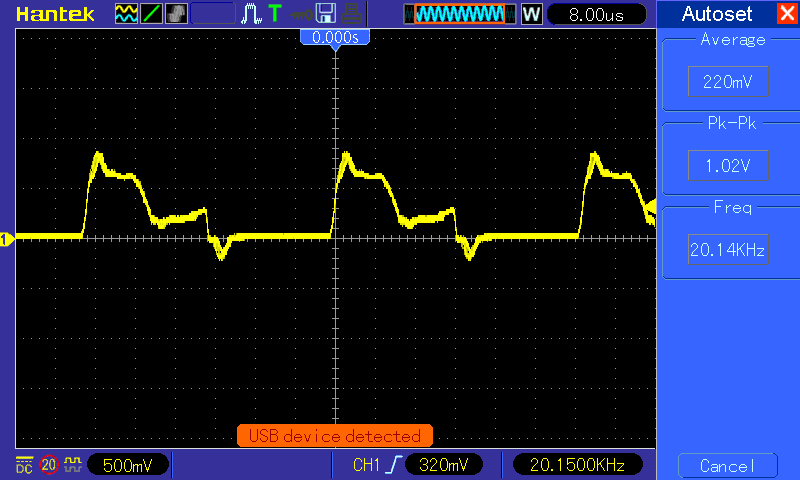Click the floppy disk save icon
The width and height of the screenshot is (800, 480).
click(x=326, y=14)
